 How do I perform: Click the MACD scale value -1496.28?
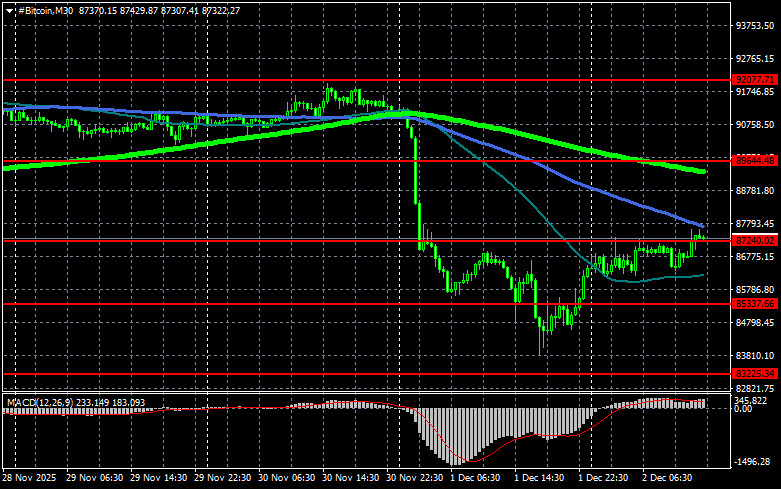[x=752, y=462]
